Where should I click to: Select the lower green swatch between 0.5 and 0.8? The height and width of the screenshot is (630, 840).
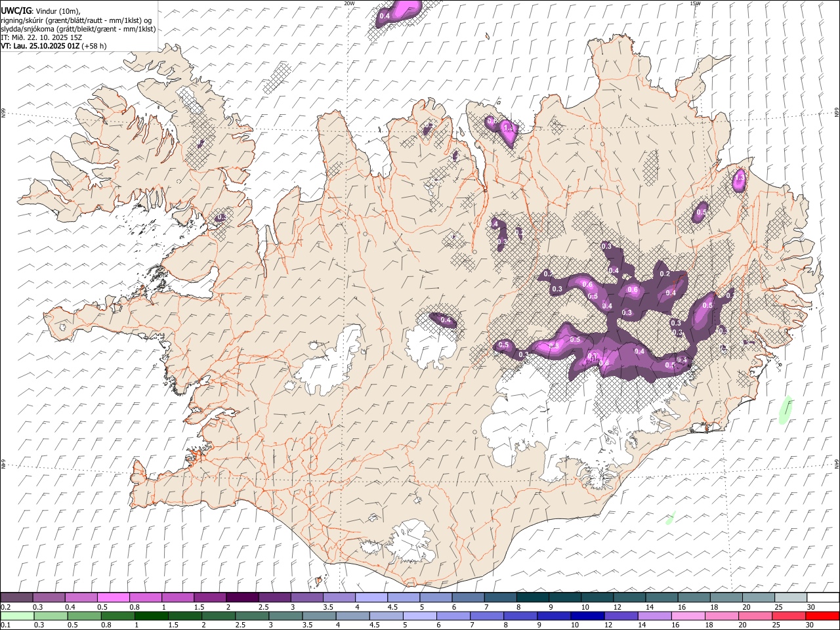[84, 616]
